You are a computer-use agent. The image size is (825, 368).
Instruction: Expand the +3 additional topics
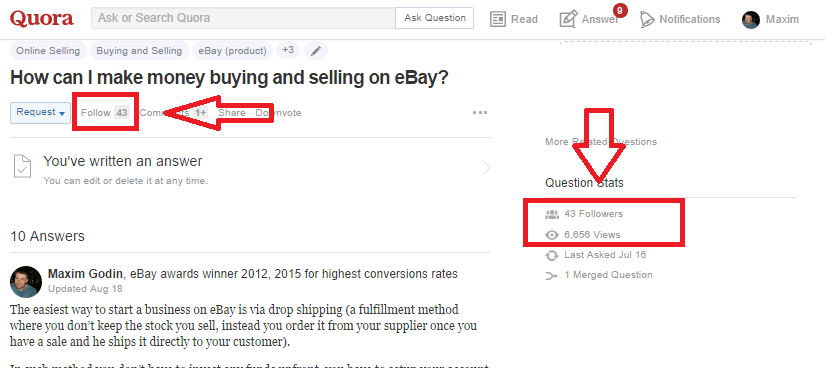288,51
